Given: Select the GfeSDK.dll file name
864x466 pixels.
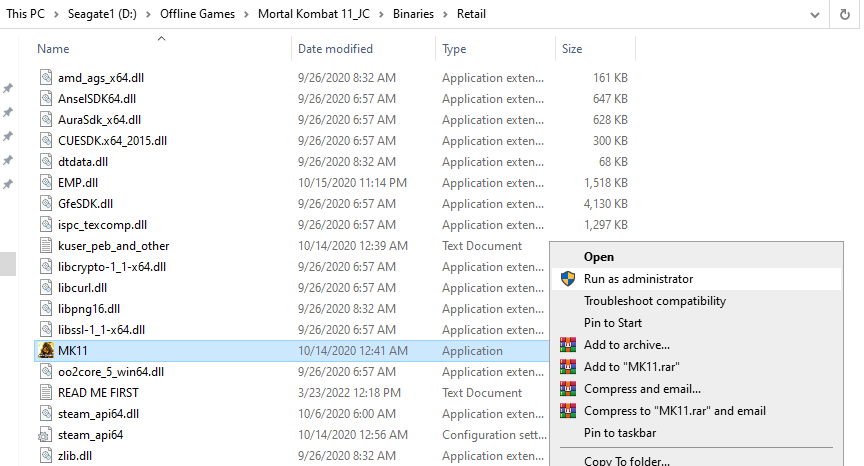Looking at the screenshot, I should point(85,204).
